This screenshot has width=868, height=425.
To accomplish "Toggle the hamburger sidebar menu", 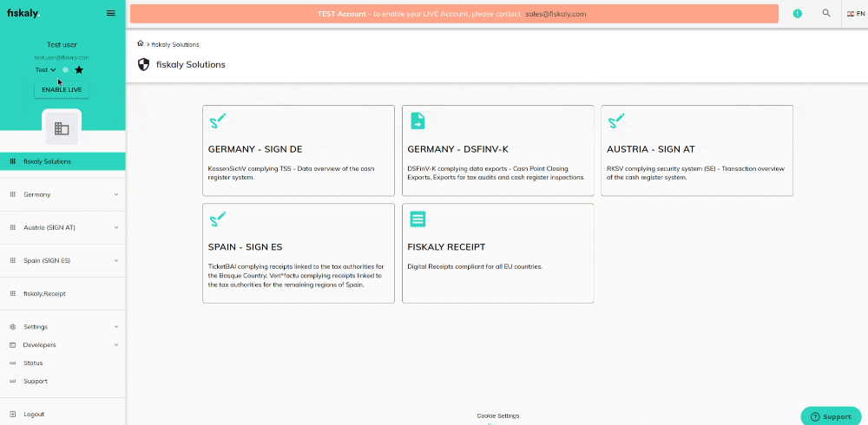I will tap(110, 13).
